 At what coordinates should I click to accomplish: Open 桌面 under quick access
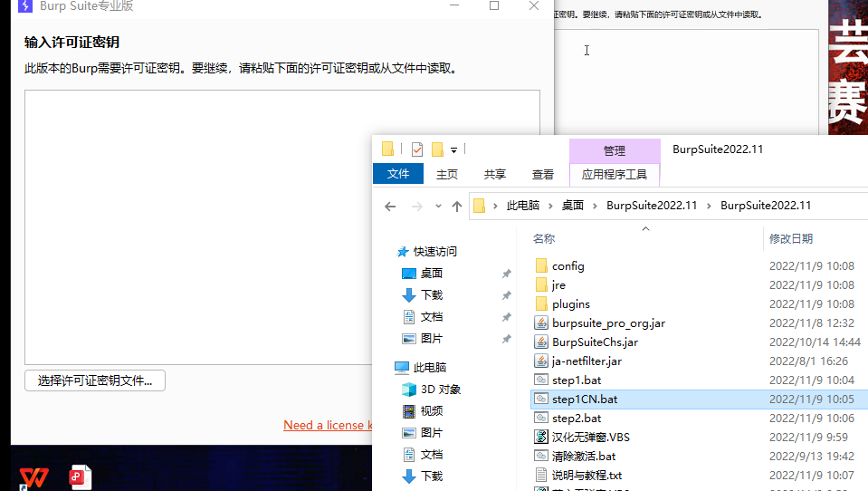point(431,274)
